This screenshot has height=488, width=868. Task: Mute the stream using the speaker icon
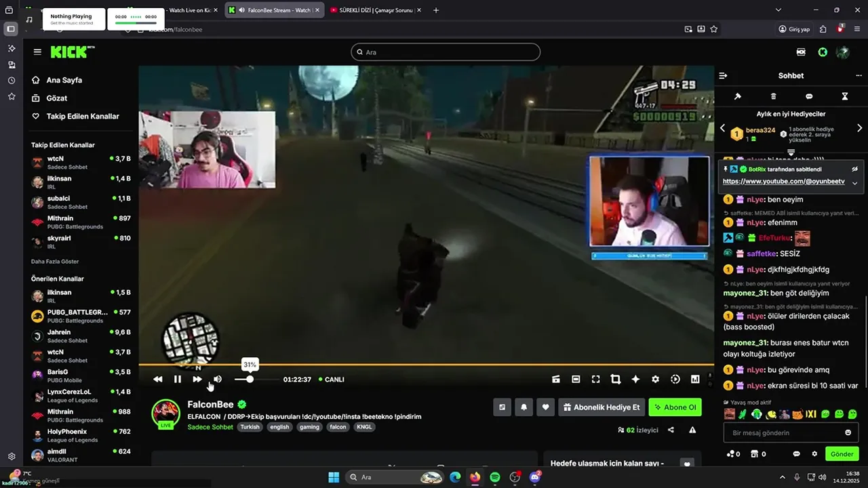point(218,380)
